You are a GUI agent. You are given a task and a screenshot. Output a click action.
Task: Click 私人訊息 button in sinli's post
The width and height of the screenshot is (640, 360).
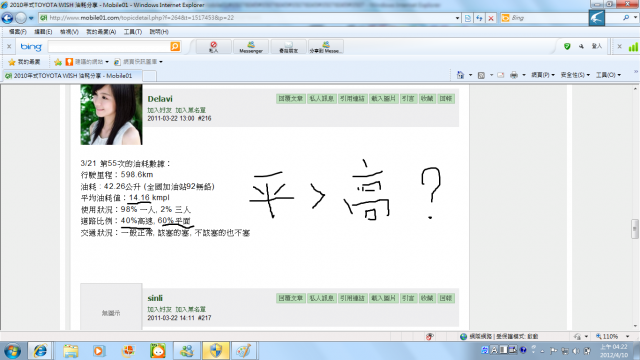(x=322, y=298)
